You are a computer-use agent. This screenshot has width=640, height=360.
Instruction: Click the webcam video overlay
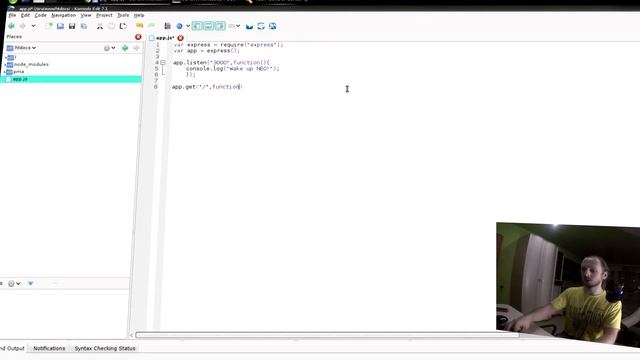pyautogui.click(x=568, y=285)
